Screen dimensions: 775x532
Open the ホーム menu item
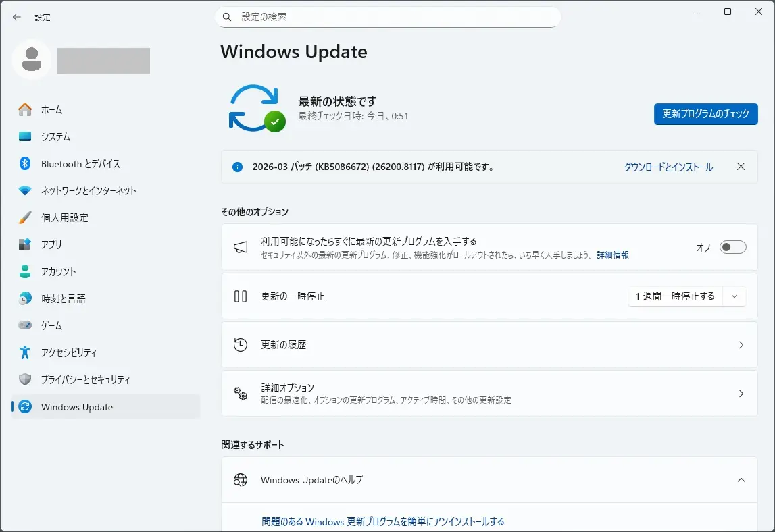coord(51,109)
